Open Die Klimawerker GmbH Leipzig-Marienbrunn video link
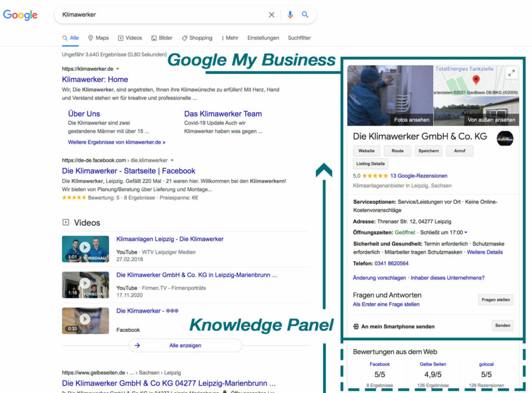Image resolution: width=532 pixels, height=393 pixels. pos(196,275)
